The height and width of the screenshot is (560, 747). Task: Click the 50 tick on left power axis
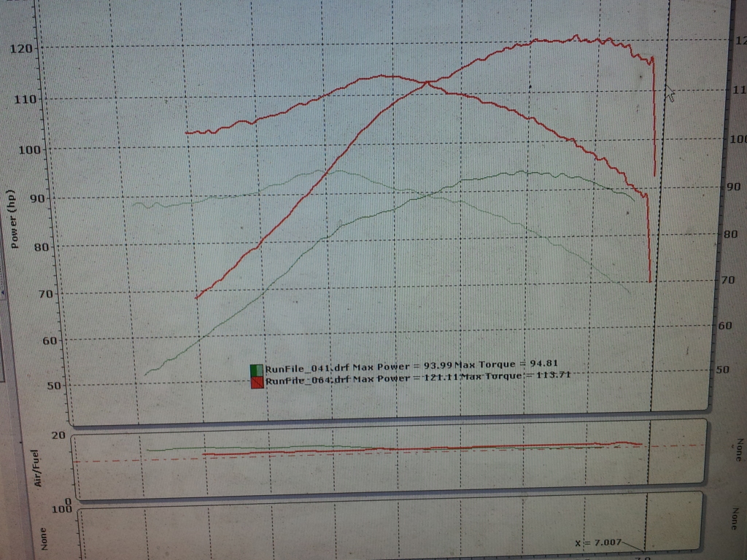click(x=54, y=386)
